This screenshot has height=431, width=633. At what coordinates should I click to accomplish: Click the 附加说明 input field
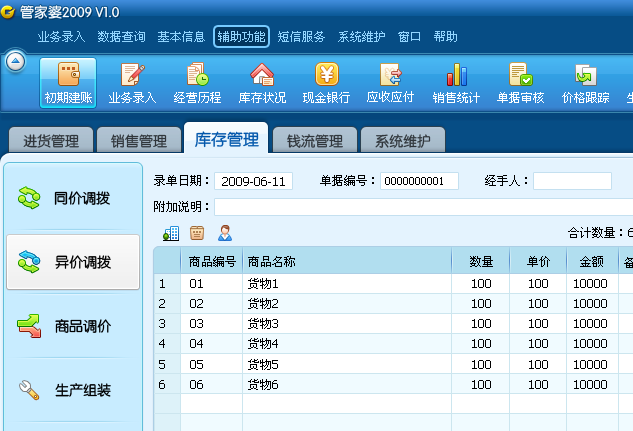tap(423, 207)
